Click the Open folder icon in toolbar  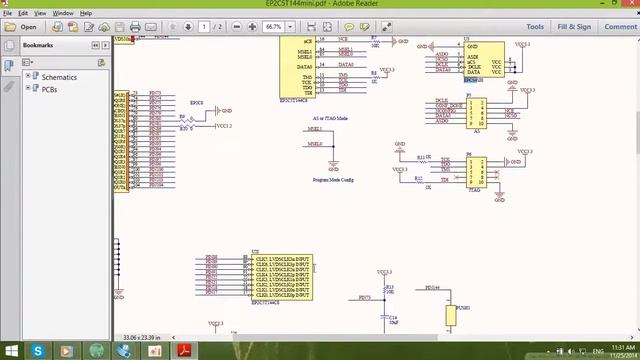(x=10, y=27)
